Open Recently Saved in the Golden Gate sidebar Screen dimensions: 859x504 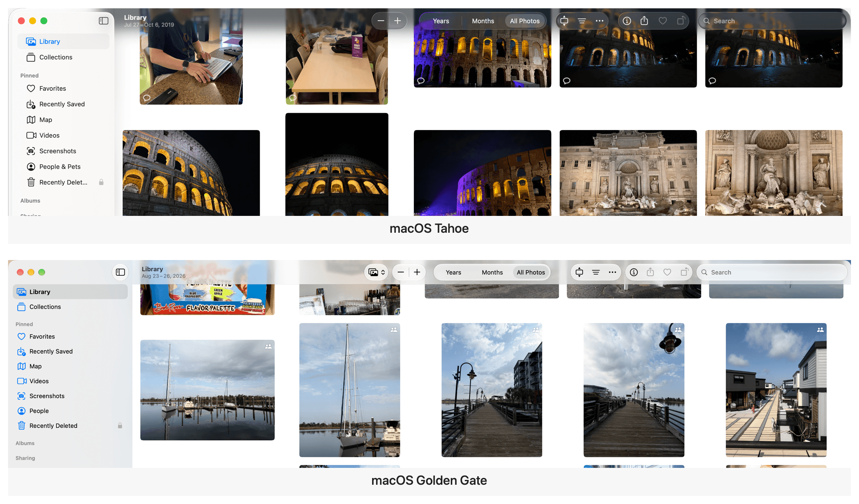pyautogui.click(x=70, y=352)
